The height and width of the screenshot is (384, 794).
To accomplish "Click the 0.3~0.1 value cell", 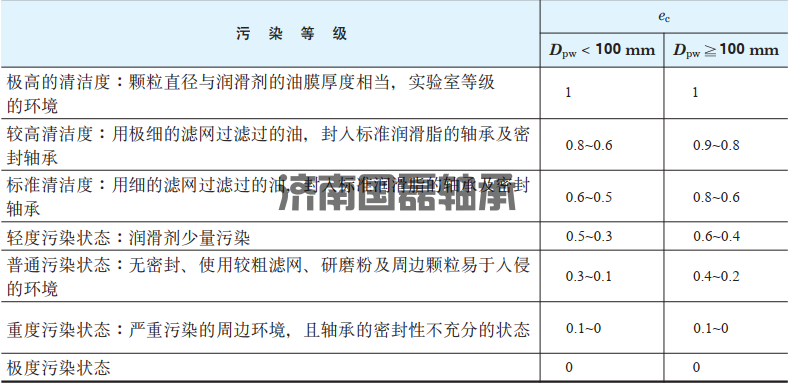I will tap(589, 277).
